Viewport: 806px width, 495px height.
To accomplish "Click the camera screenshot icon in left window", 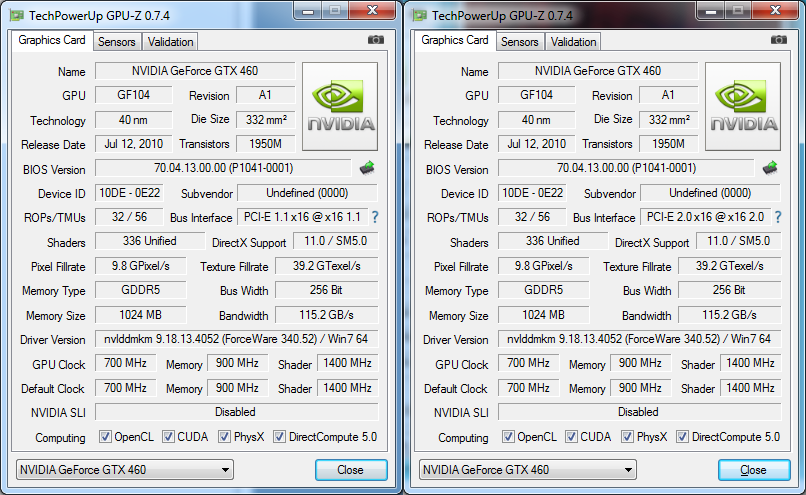I will click(x=376, y=40).
